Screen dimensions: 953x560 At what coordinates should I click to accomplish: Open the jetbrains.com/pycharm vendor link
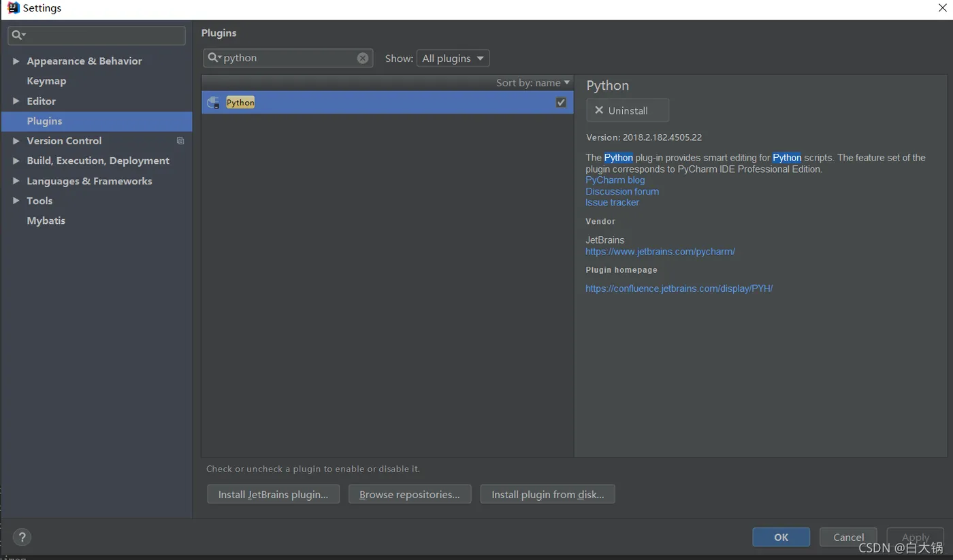660,252
